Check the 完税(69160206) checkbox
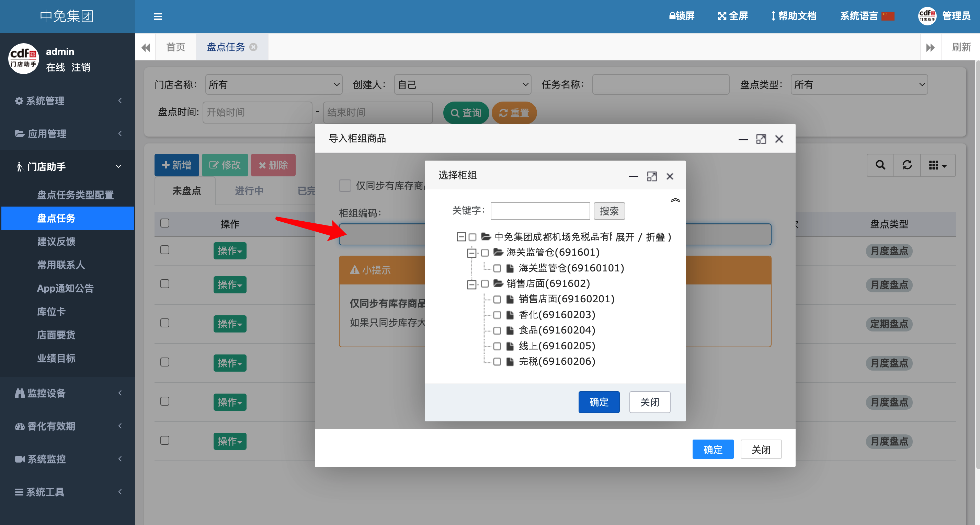 point(497,362)
